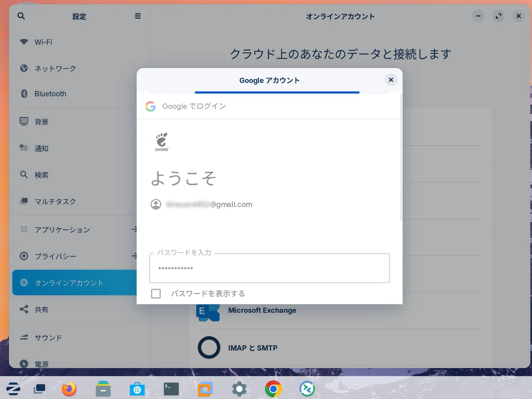Focus the パスワードを入力 password field
Screen dimensions: 532x399
[x=270, y=268]
